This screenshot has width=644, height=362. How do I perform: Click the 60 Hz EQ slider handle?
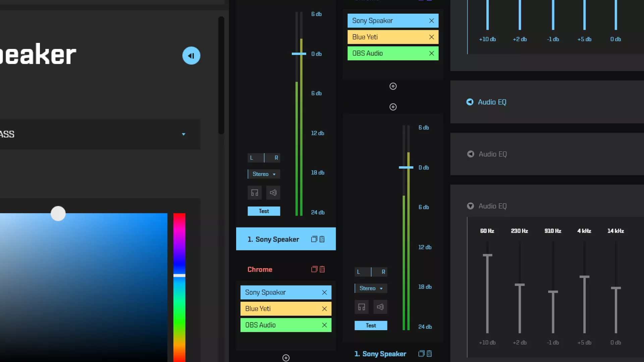tap(487, 255)
